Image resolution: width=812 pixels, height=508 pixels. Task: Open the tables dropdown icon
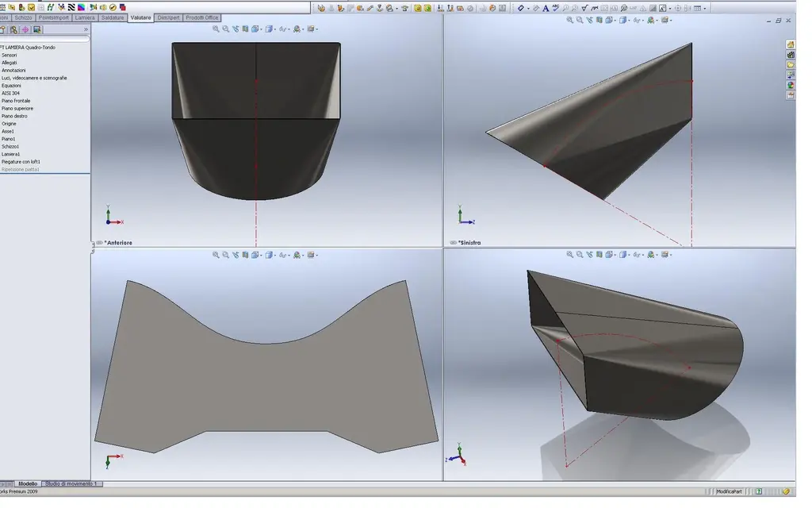point(699,8)
